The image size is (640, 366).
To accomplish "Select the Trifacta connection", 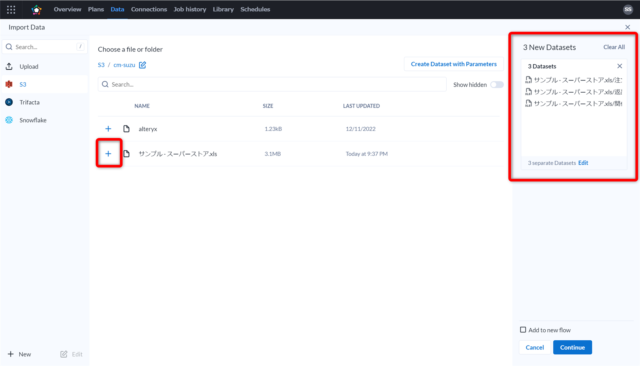I will click(44, 102).
